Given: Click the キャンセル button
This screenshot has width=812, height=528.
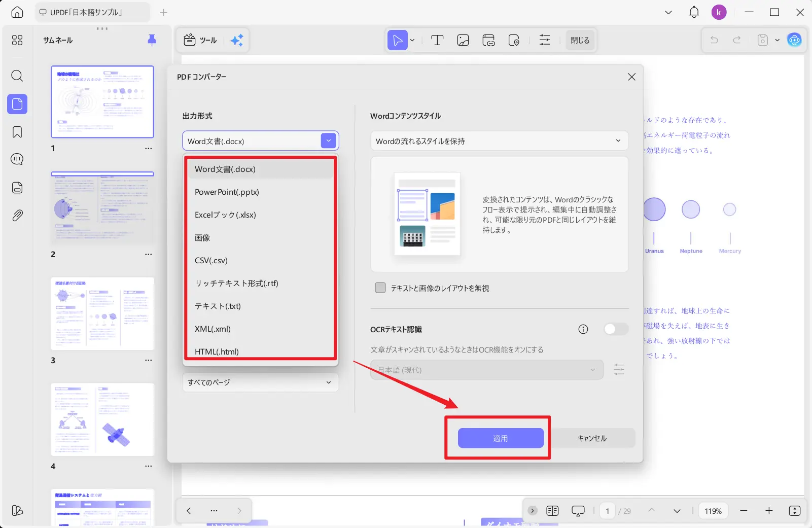Looking at the screenshot, I should coord(592,438).
